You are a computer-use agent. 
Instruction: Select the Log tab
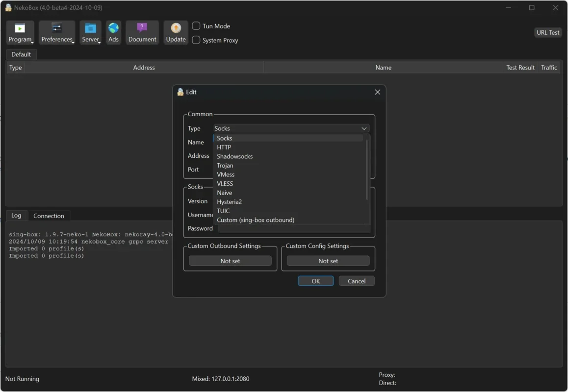pyautogui.click(x=16, y=216)
